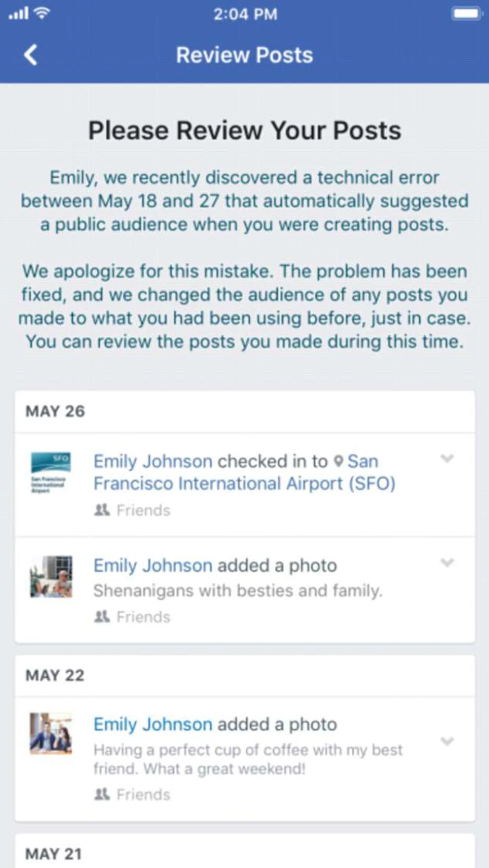Tap the Friends audience icon under SFO check-in
This screenshot has height=868, width=489.
(x=102, y=510)
